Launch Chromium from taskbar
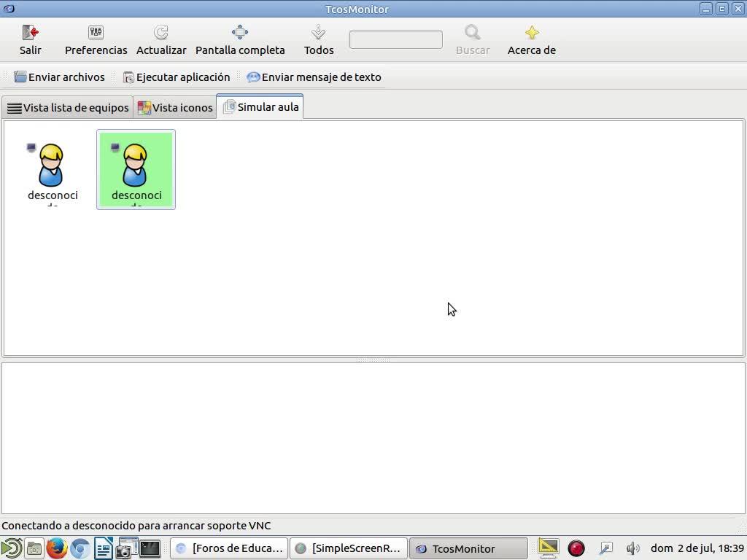747x560 pixels. point(80,548)
